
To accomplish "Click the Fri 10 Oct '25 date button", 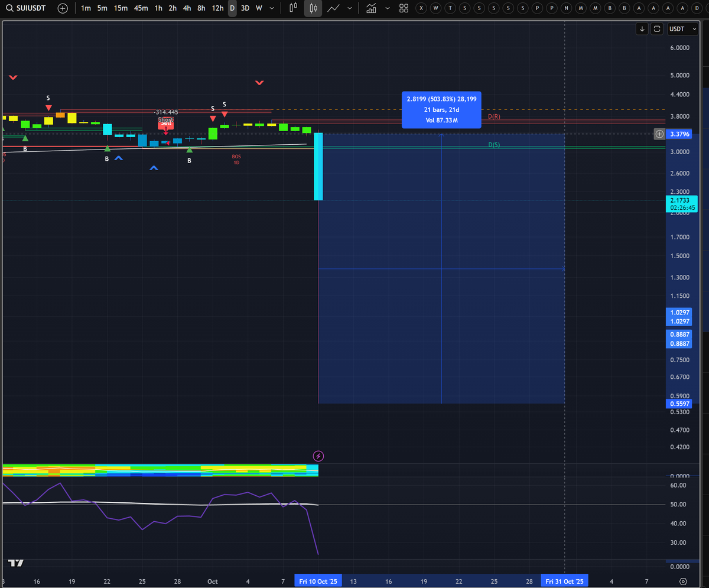I will [x=318, y=581].
